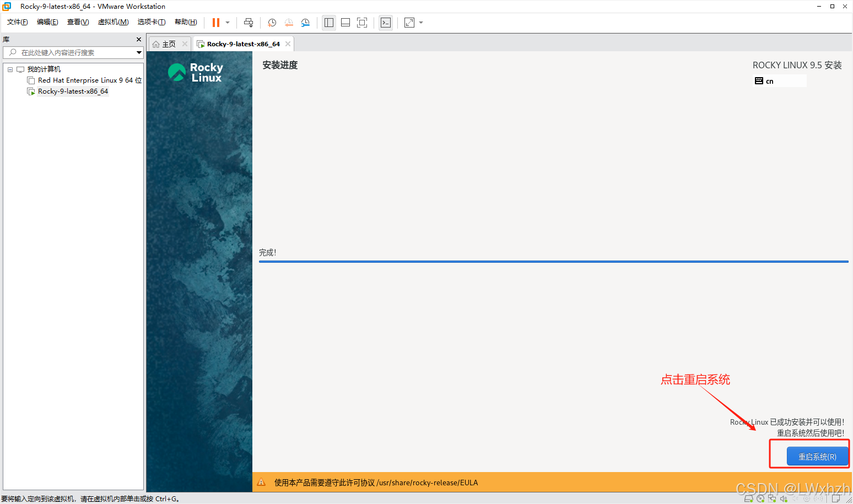Click the CD/DVD drive status icon
The image size is (853, 504).
(760, 498)
